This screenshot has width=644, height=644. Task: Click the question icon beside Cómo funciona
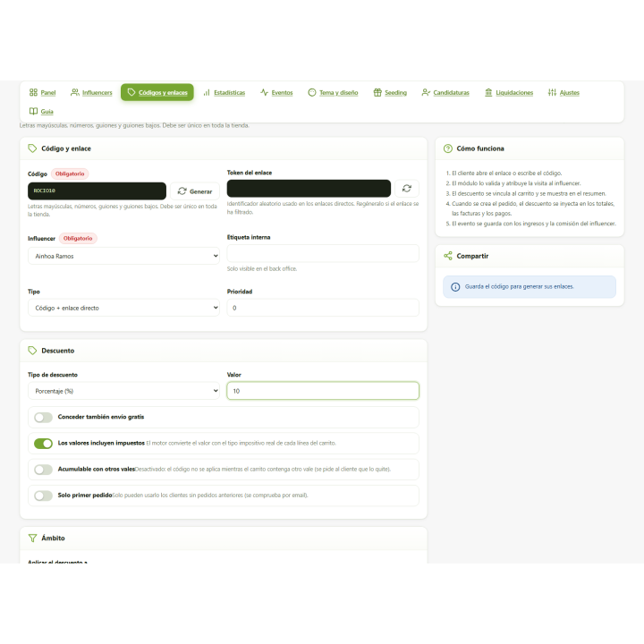[448, 148]
